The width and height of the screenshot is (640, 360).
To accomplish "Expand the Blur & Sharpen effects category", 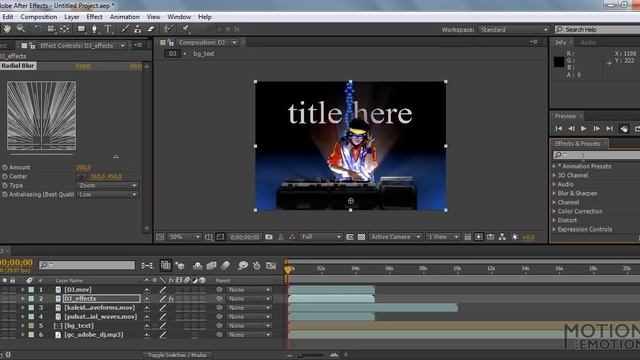I will click(554, 193).
